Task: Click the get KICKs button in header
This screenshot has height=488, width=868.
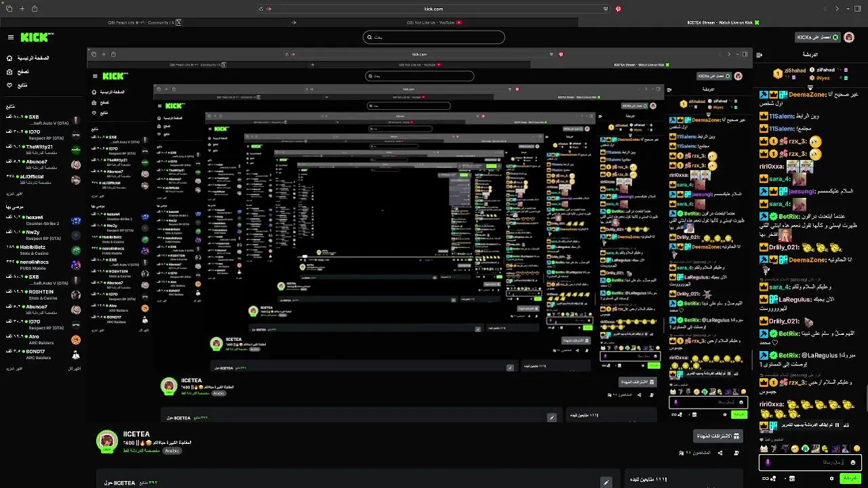Action: [818, 37]
